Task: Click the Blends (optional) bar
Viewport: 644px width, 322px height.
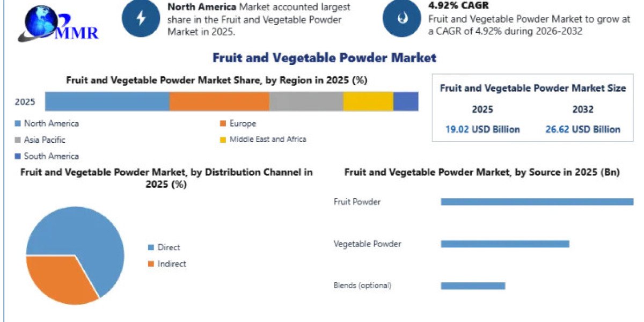Action: click(473, 286)
